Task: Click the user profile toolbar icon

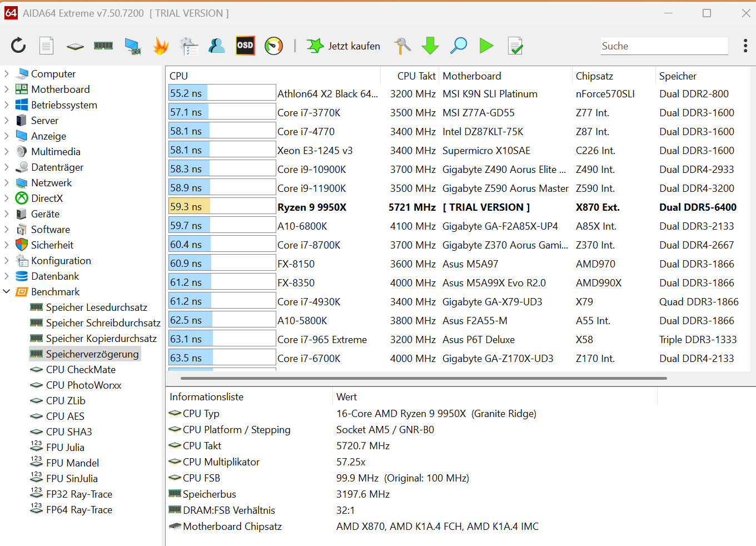Action: tap(217, 46)
